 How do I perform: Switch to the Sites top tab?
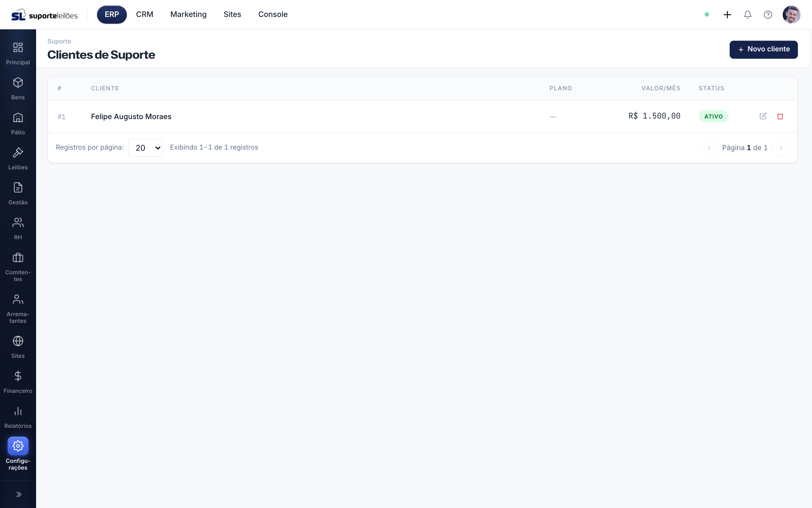coord(232,14)
